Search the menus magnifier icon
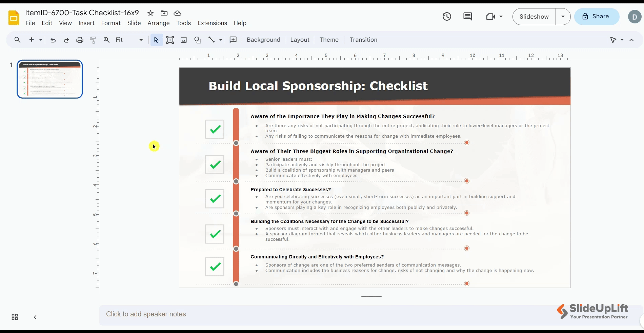The height and width of the screenshot is (333, 644). 17,40
